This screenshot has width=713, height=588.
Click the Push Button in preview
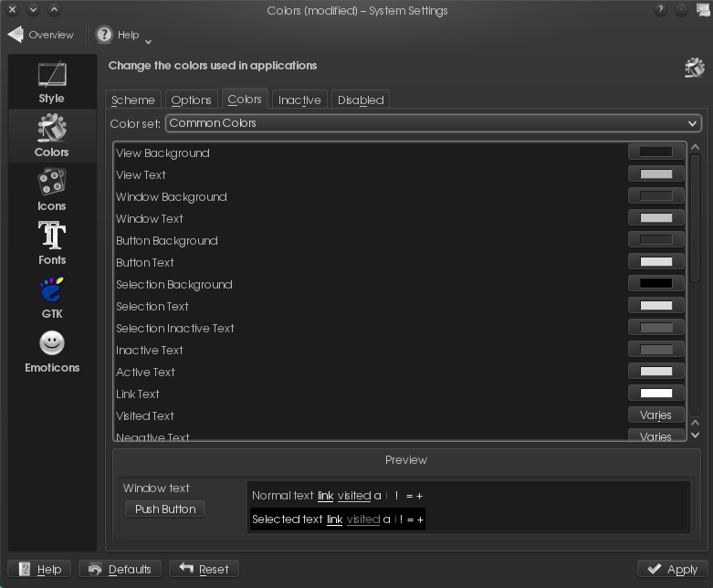[165, 509]
